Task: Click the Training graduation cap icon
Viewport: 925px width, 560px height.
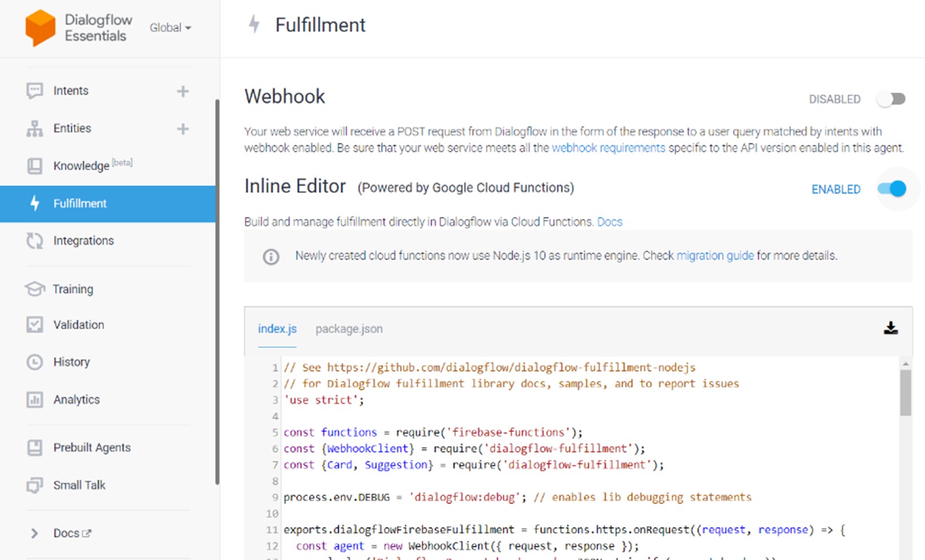Action: pyautogui.click(x=35, y=289)
